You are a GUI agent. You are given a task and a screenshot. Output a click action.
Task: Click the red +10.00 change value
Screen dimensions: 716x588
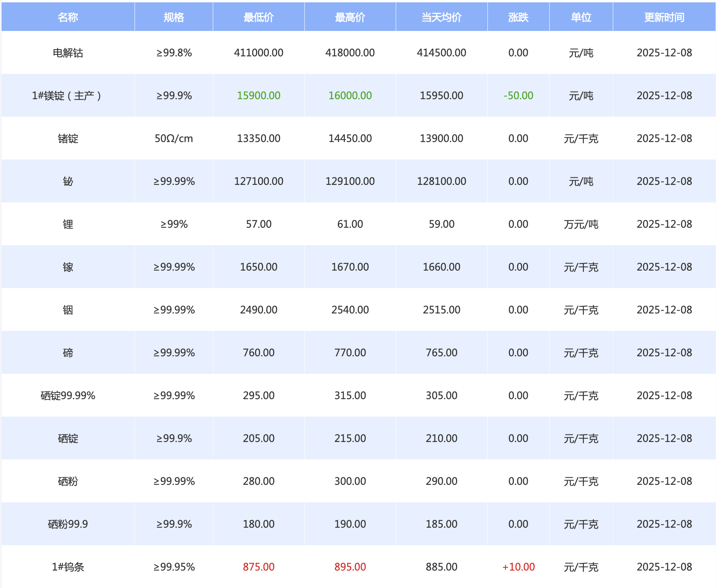tap(518, 567)
